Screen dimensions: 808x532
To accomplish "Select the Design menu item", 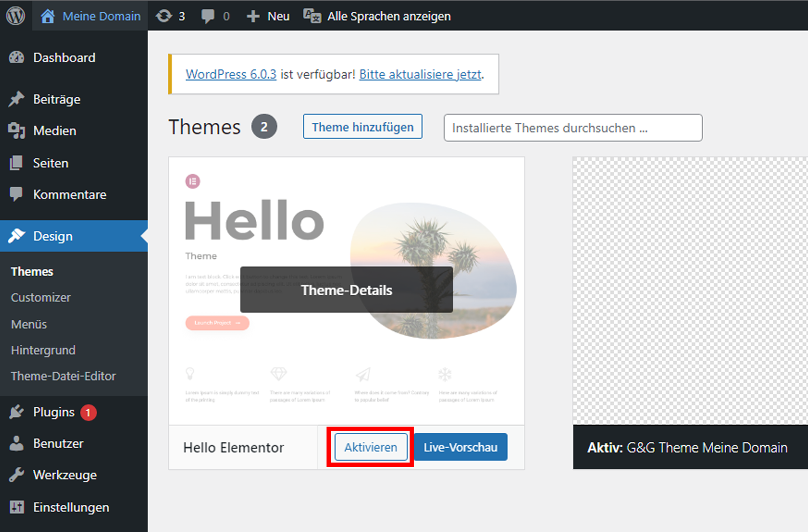I will point(74,236).
